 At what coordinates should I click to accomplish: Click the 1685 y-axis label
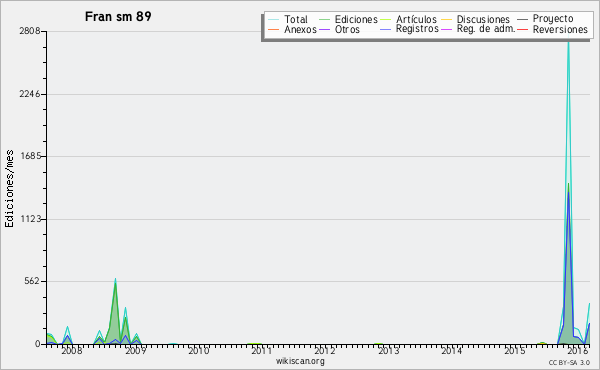pos(30,156)
